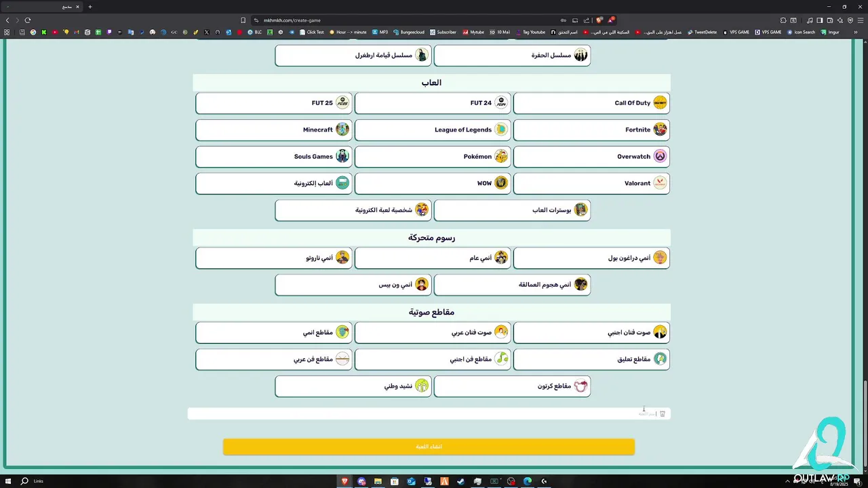
Task: Click the yellow إنشاء اللعبة create button
Action: (429, 447)
